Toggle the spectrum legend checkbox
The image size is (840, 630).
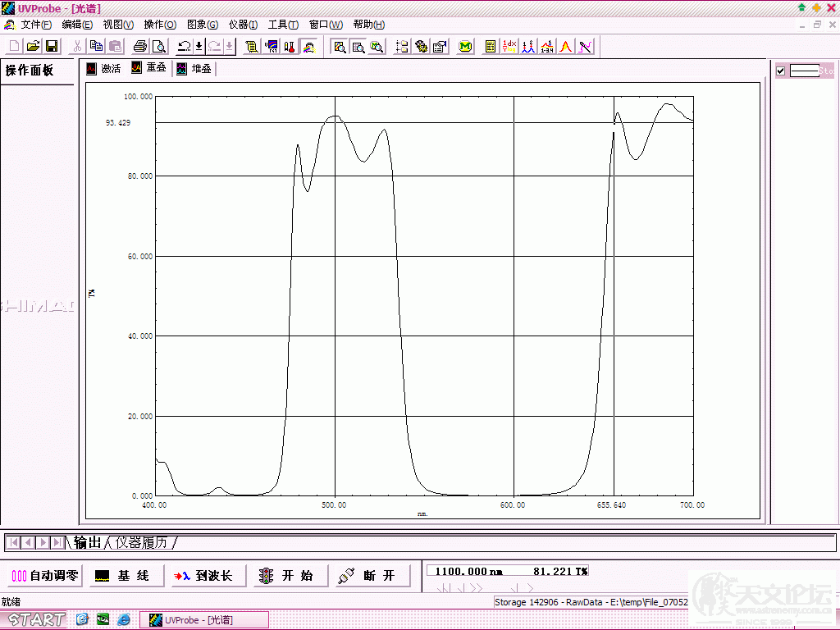(781, 71)
